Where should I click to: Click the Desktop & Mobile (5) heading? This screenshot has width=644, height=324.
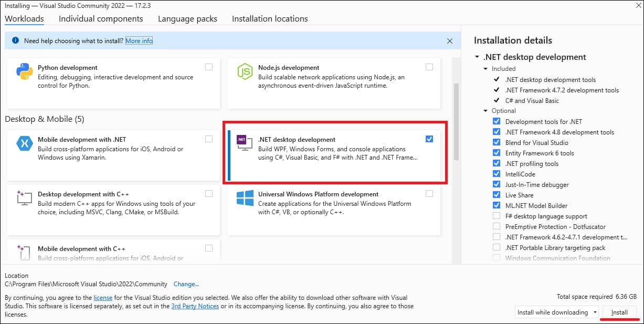tap(45, 119)
